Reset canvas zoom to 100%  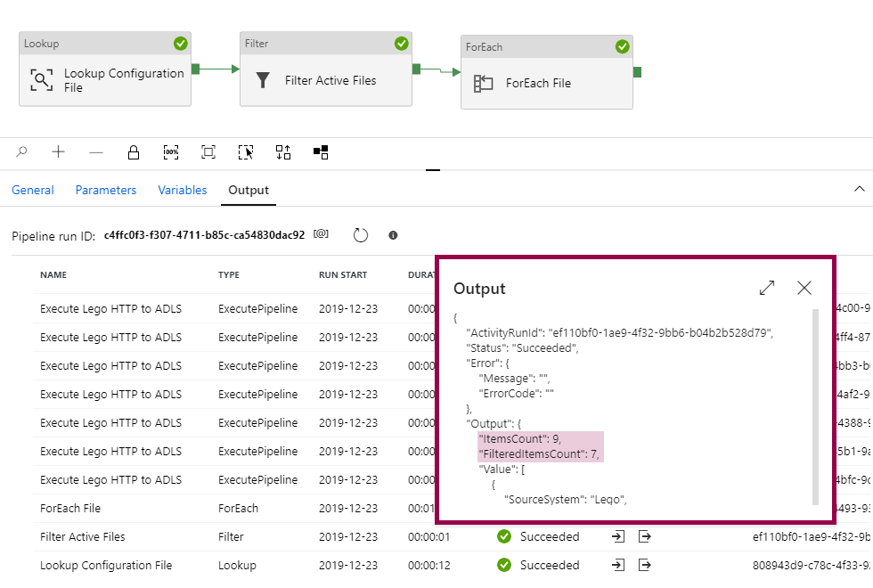coord(171,152)
